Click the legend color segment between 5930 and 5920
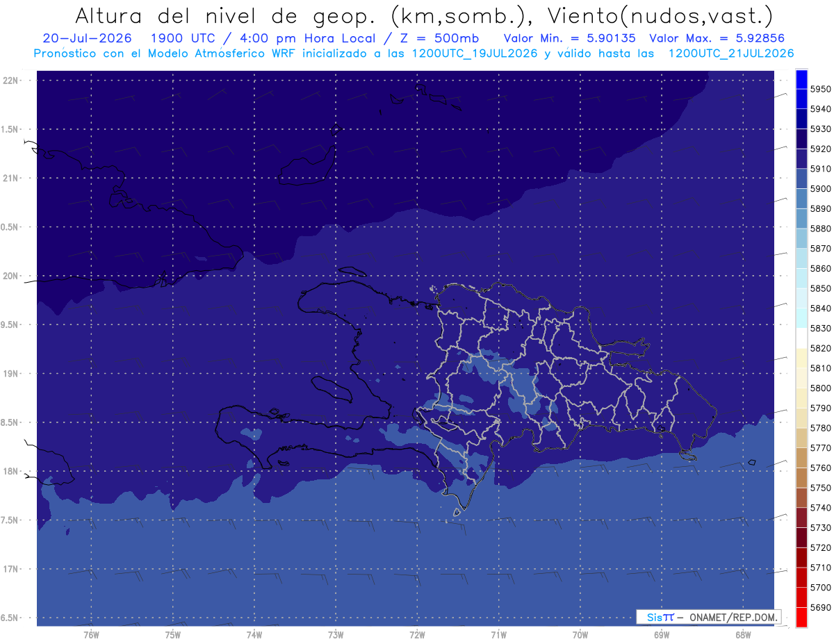 click(801, 139)
